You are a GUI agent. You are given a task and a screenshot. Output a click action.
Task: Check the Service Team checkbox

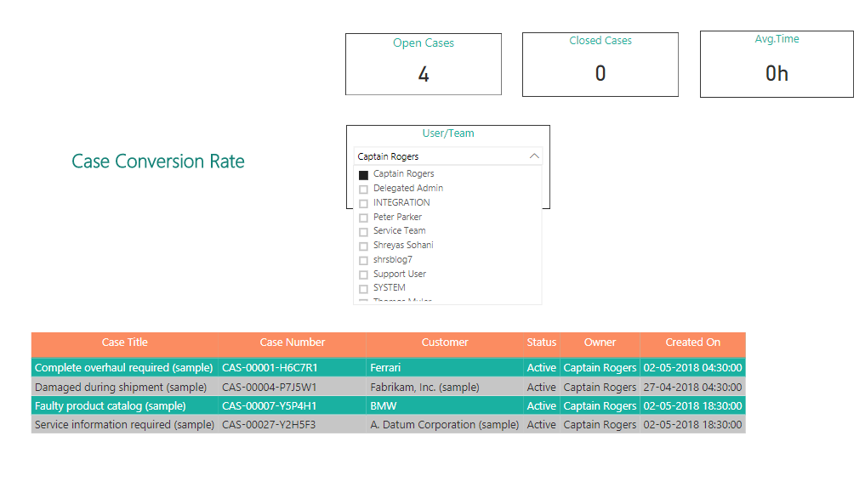[x=363, y=232]
